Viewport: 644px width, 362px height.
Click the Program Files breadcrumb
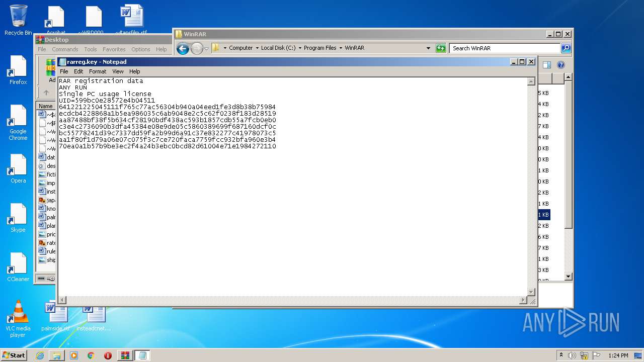tap(320, 48)
